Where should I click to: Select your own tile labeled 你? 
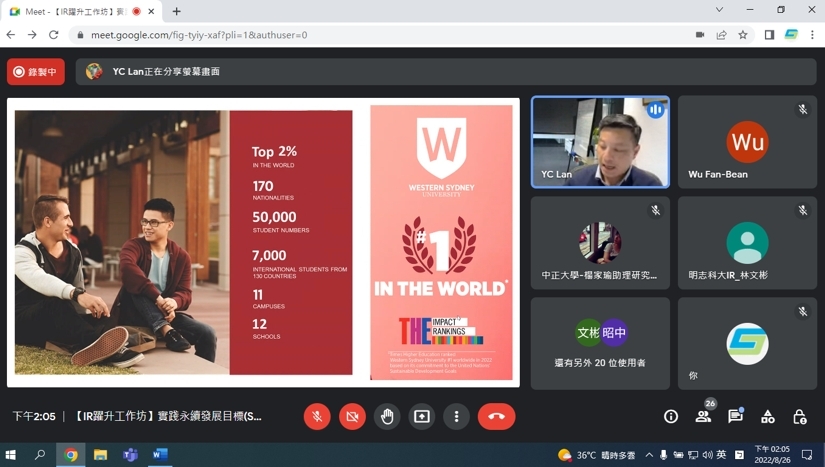coord(747,343)
